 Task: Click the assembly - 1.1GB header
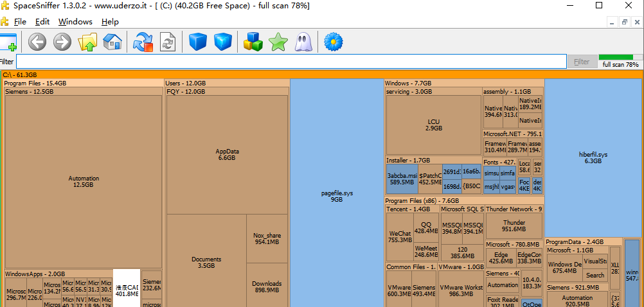point(513,92)
